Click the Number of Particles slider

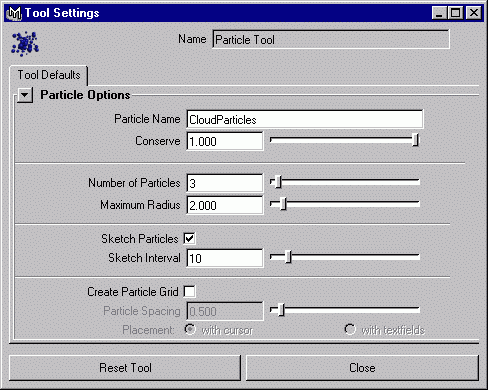pyautogui.click(x=345, y=182)
